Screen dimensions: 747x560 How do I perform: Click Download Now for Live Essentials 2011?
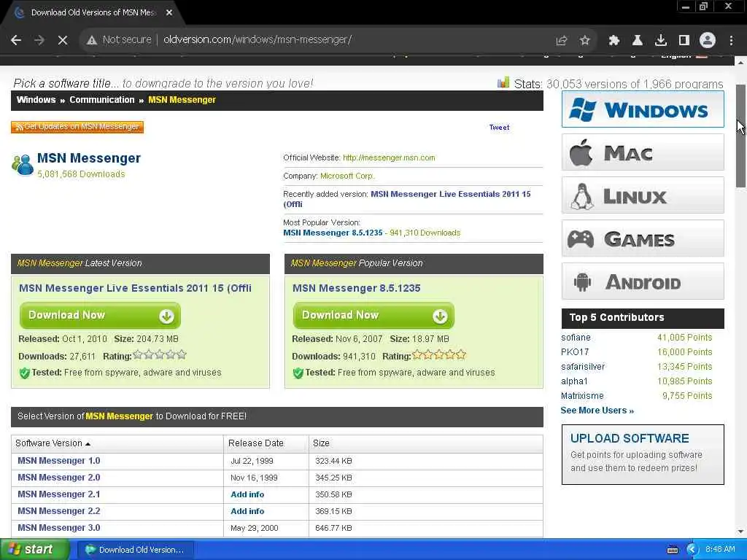[x=100, y=315]
